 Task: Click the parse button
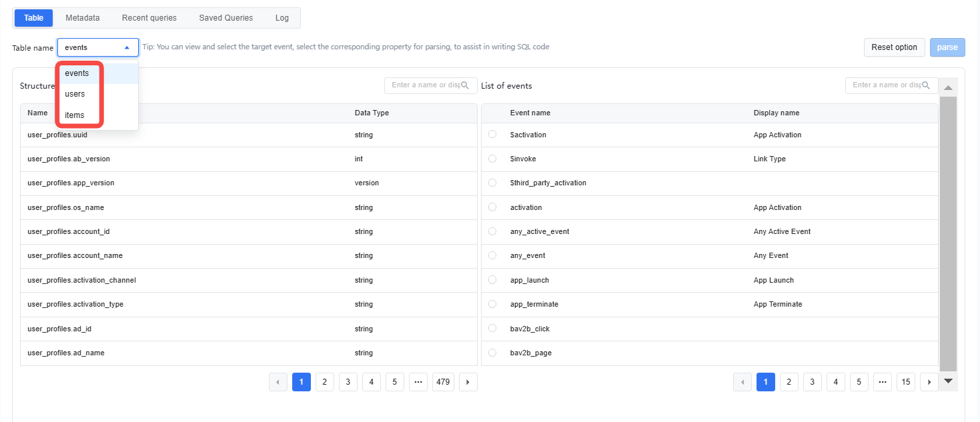point(947,47)
